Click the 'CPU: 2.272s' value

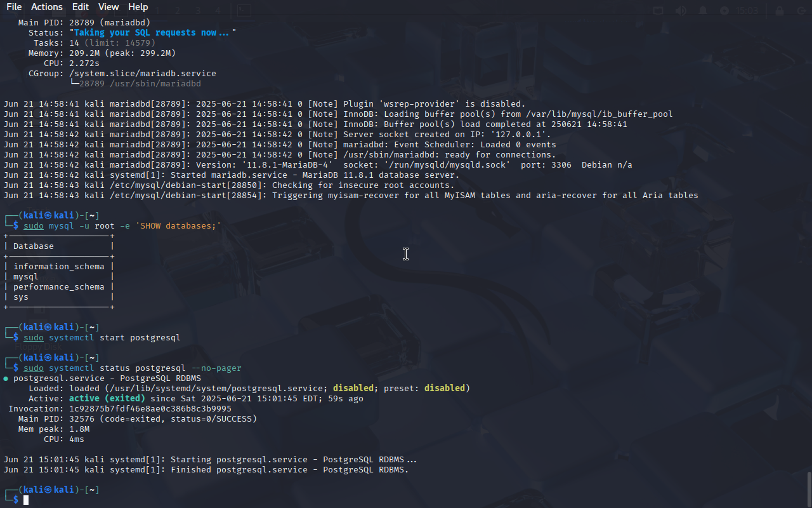84,63
